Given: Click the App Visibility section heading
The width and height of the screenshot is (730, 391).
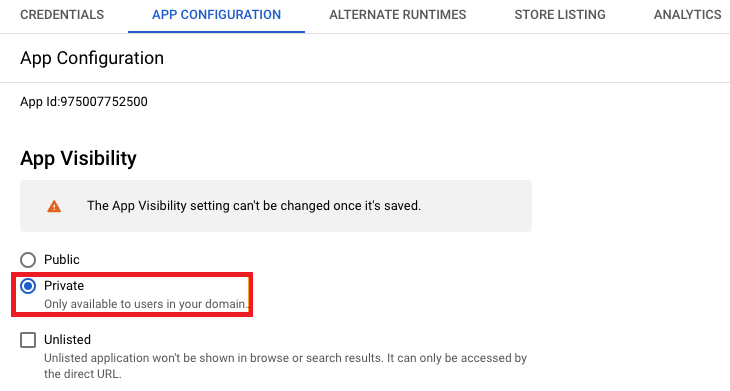Looking at the screenshot, I should (78, 159).
